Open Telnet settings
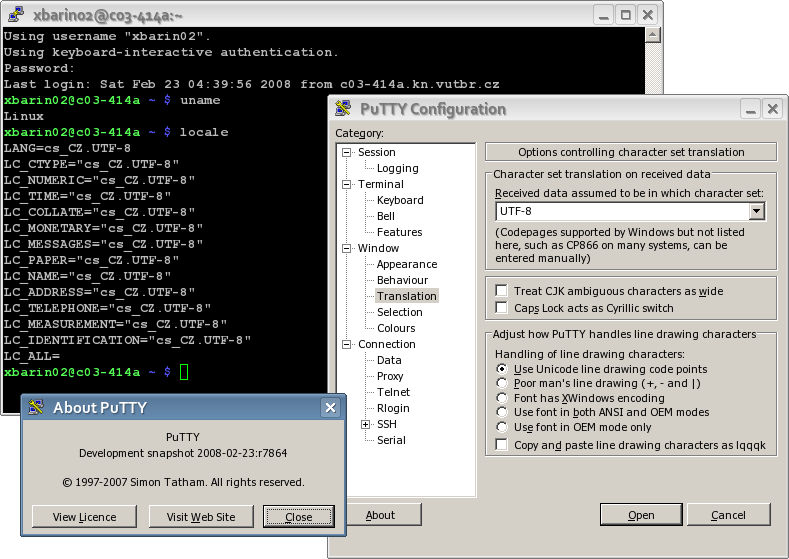The width and height of the screenshot is (789, 559). (x=393, y=392)
